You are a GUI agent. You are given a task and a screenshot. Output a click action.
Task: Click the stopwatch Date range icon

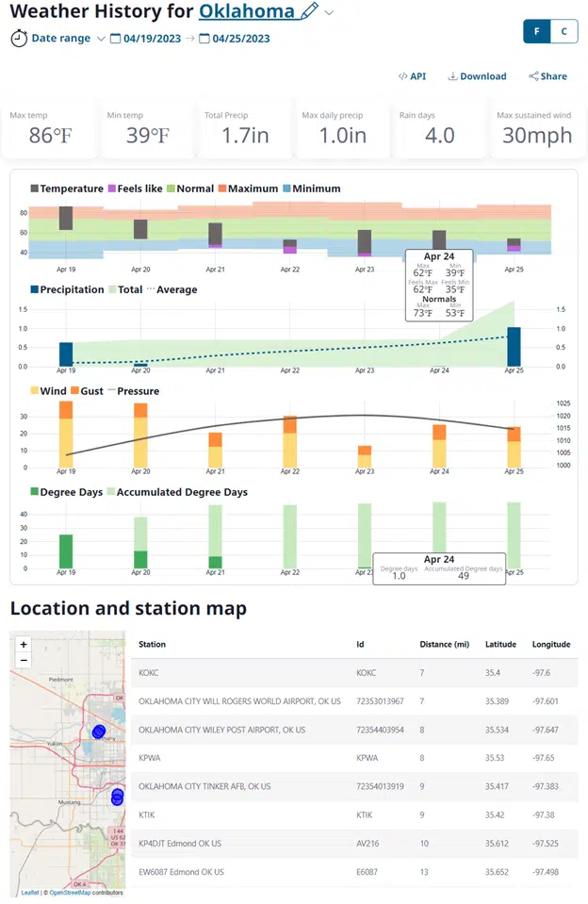click(x=19, y=39)
